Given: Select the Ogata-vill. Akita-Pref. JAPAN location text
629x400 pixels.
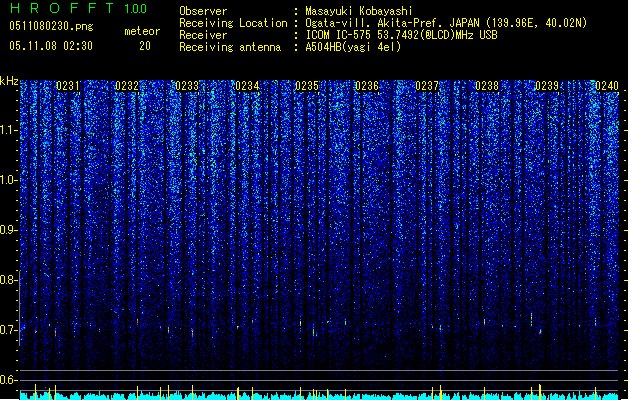Looking at the screenshot, I should 446,23.
